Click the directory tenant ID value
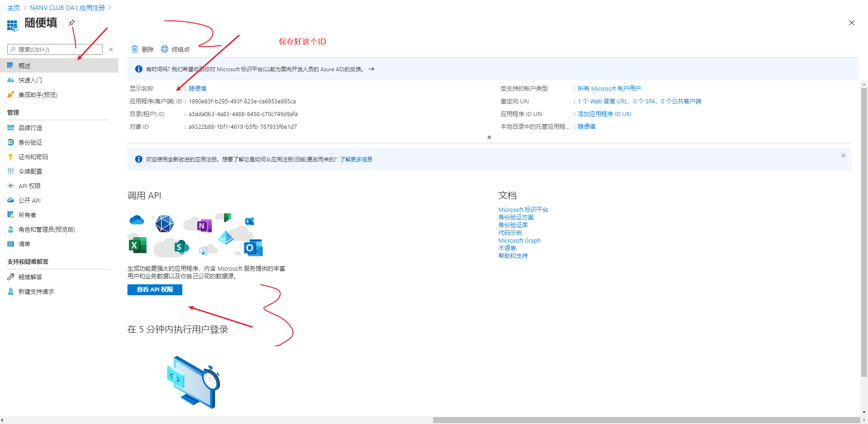This screenshot has height=424, width=868. point(243,114)
